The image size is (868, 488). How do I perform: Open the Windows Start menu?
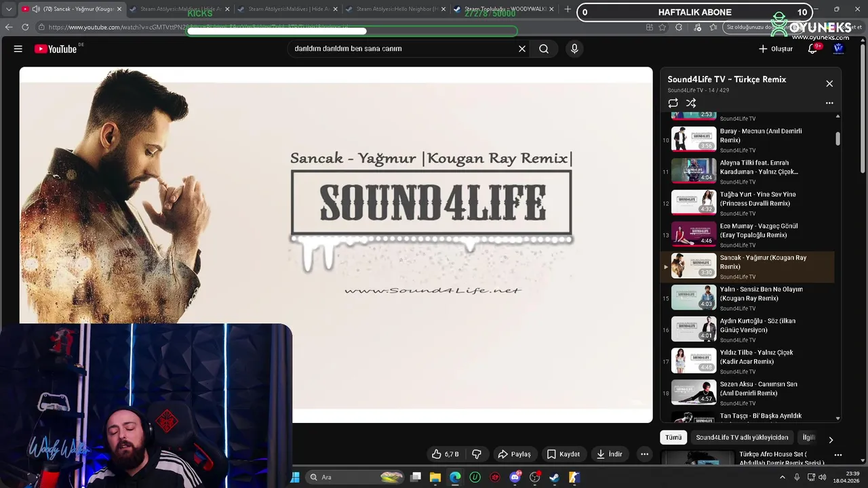[295, 477]
